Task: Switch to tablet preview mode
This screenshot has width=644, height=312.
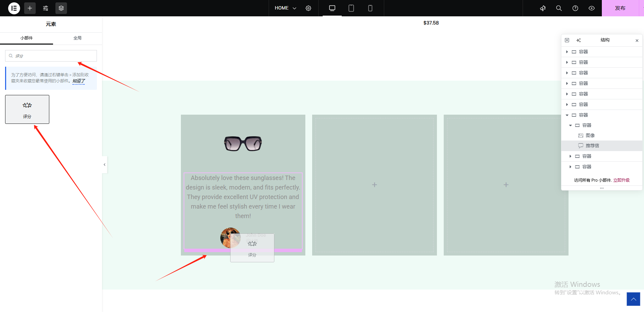Action: (x=351, y=8)
